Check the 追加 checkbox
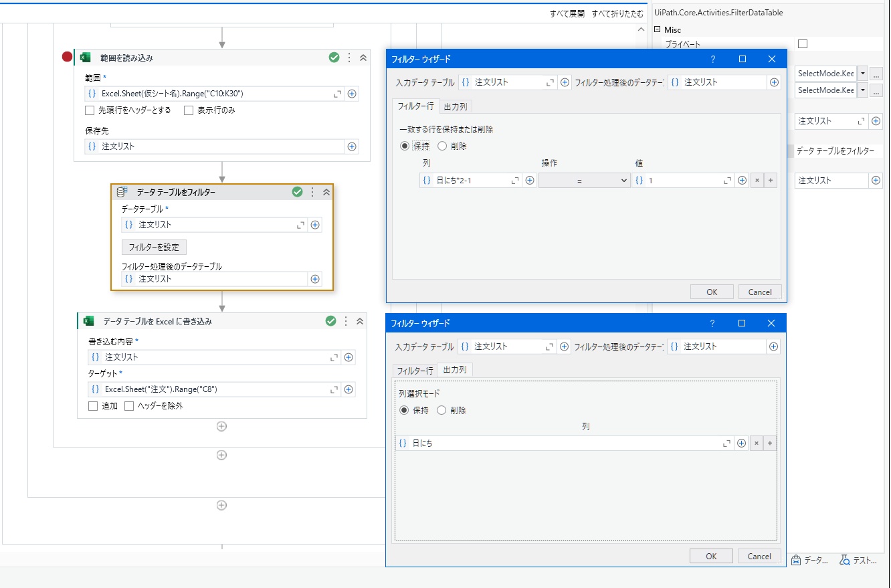The height and width of the screenshot is (588, 891). 93,406
